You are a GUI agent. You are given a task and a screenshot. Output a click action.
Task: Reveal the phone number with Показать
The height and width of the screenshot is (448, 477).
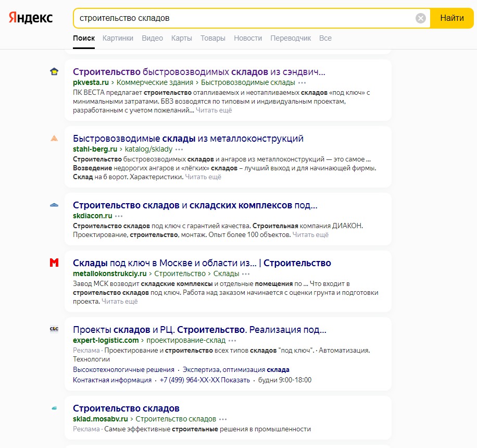click(x=235, y=380)
